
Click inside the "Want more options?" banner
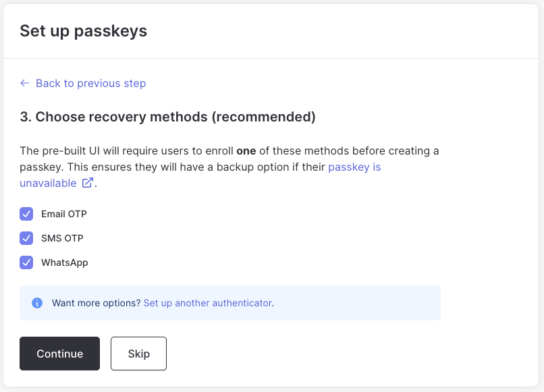pyautogui.click(x=229, y=303)
